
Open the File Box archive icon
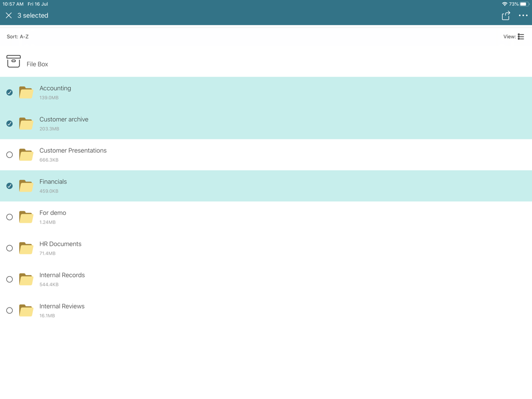click(14, 61)
